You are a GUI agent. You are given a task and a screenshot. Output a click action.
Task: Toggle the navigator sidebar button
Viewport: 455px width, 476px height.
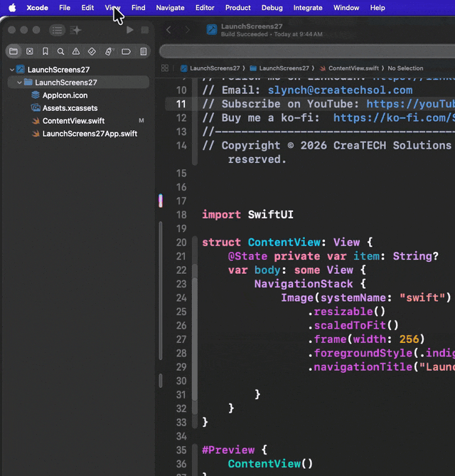click(x=57, y=30)
